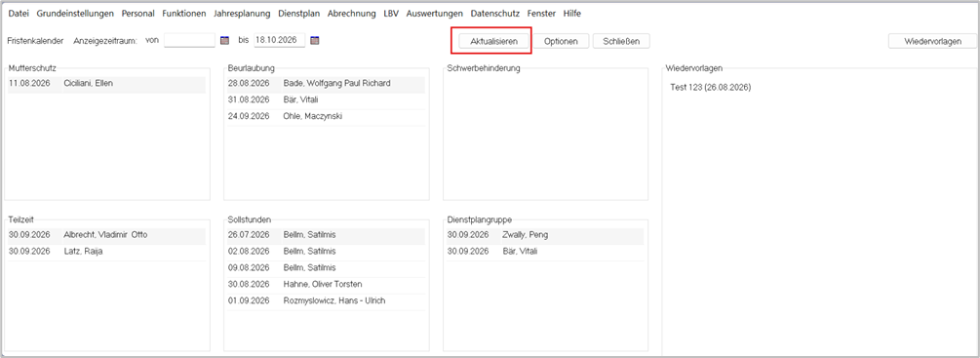Open the Dienstplan menu
The height and width of the screenshot is (358, 980).
pos(299,13)
